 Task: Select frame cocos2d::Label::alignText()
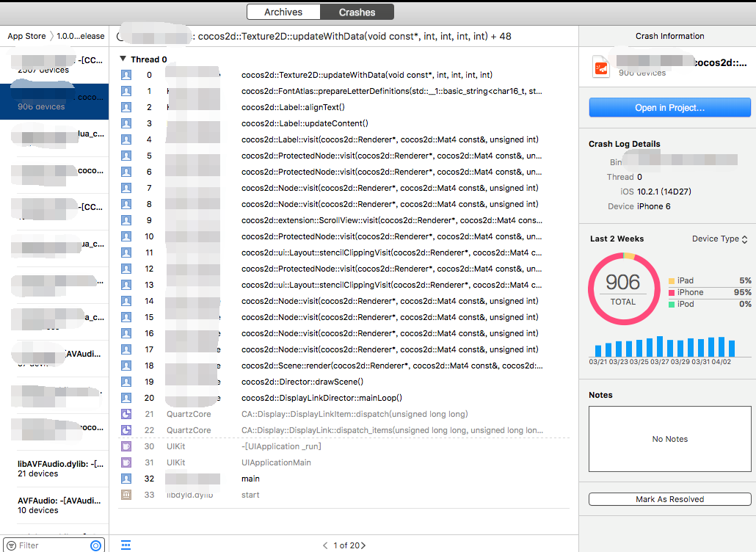293,107
